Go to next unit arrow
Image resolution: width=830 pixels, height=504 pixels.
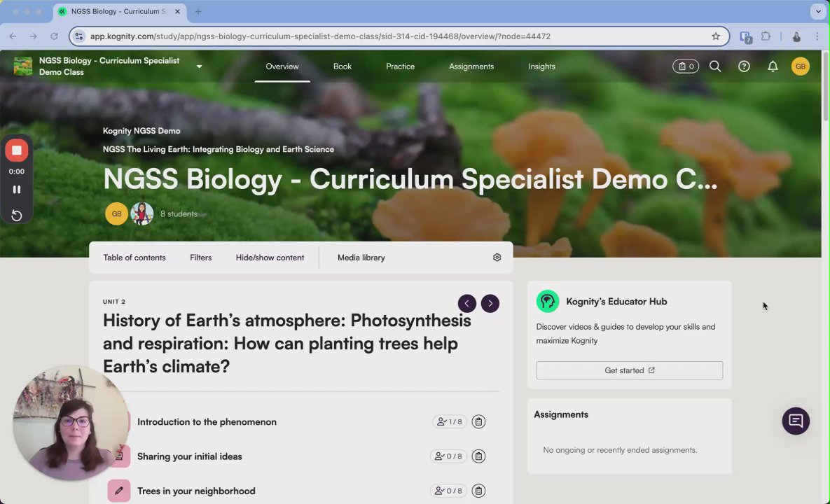coord(490,303)
